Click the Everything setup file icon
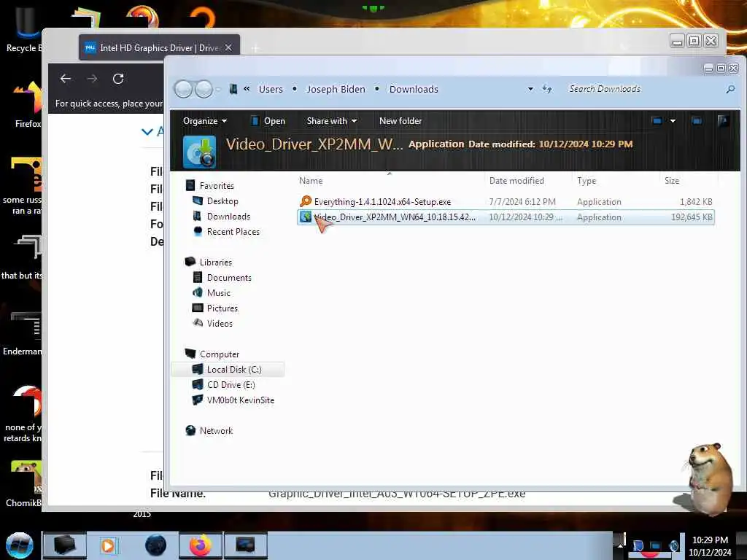 (x=306, y=201)
